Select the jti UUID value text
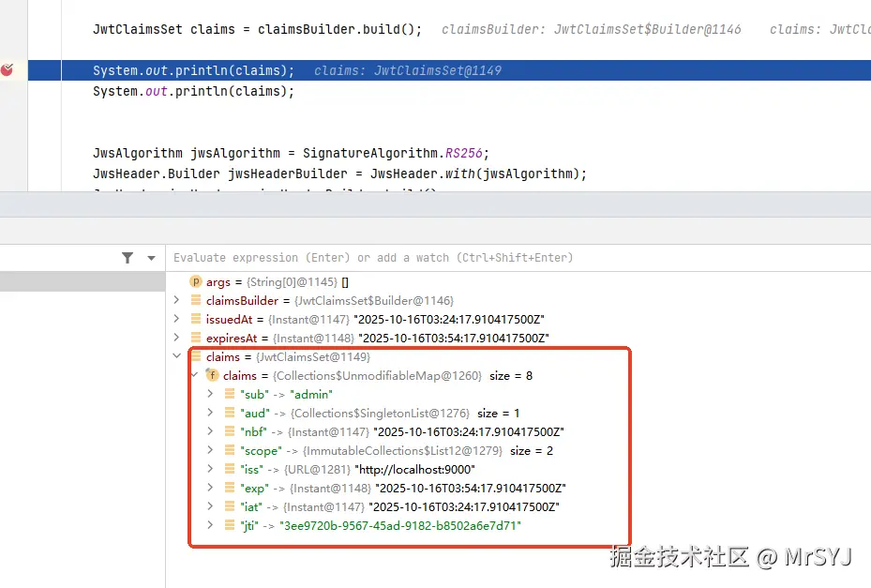 coord(400,526)
